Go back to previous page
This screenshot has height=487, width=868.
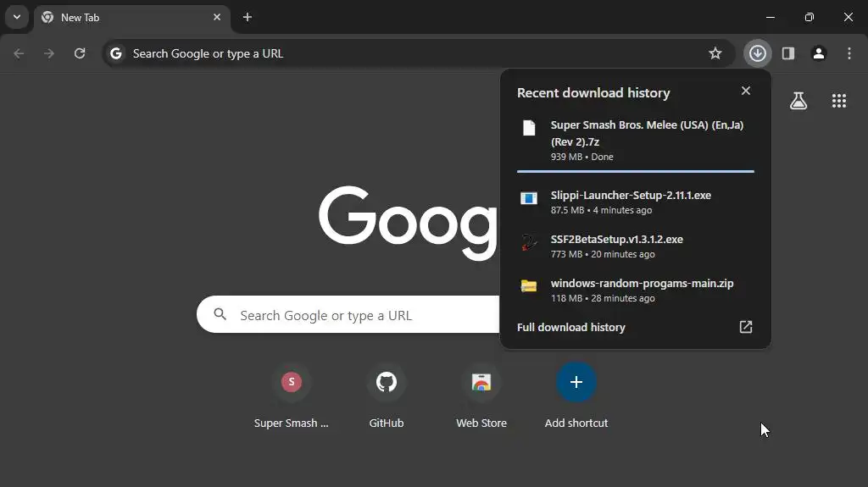pos(19,53)
